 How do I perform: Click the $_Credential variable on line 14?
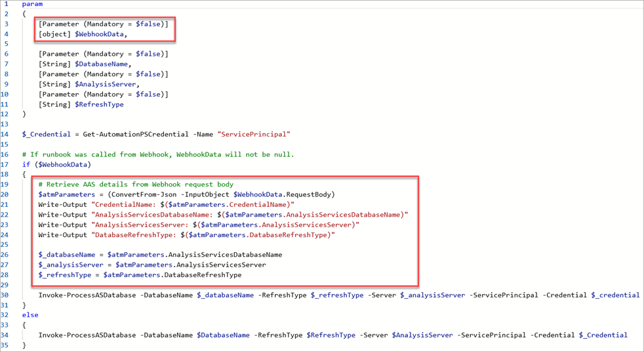pos(47,135)
